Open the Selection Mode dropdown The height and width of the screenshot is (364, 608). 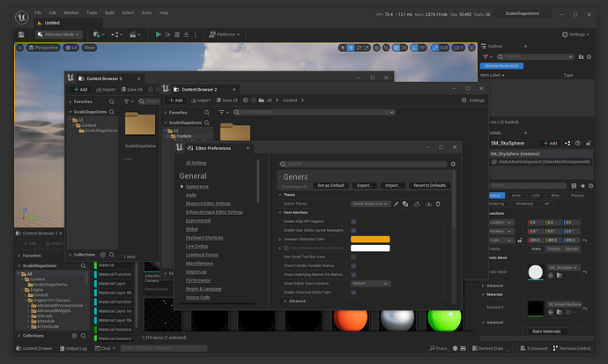pos(58,34)
